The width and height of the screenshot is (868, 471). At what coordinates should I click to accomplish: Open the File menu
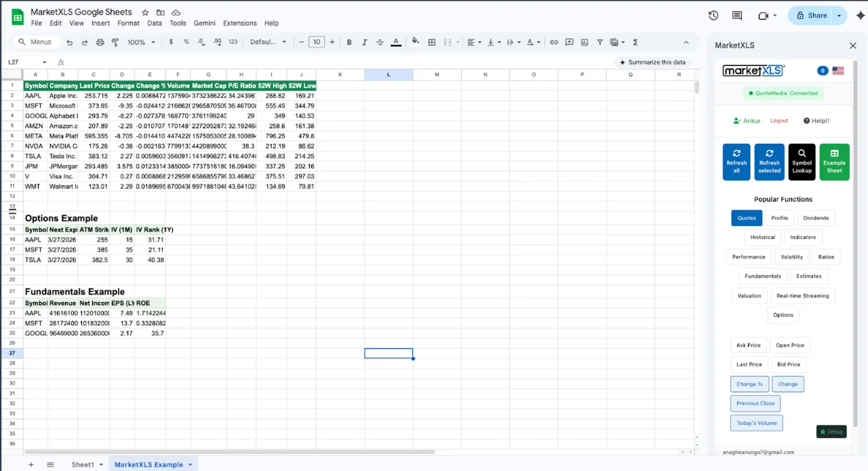(37, 23)
